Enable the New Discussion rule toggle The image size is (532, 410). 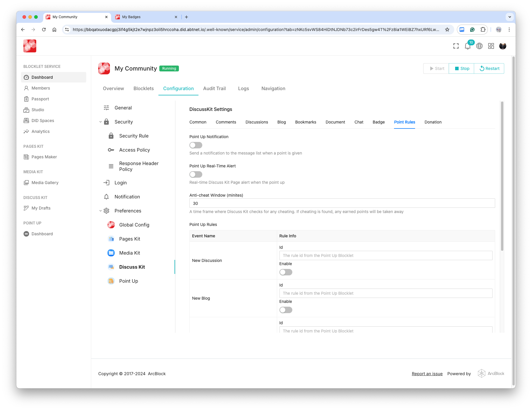click(286, 272)
